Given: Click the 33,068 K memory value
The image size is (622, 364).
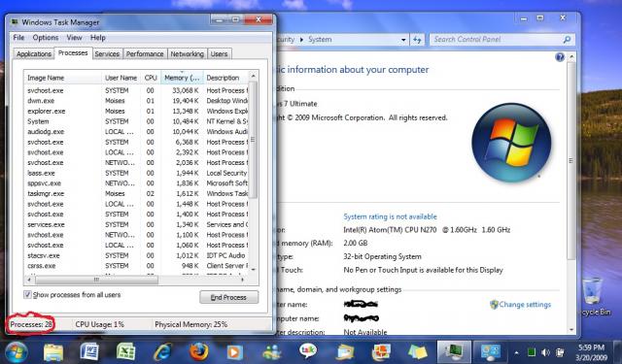Looking at the screenshot, I should coord(186,90).
